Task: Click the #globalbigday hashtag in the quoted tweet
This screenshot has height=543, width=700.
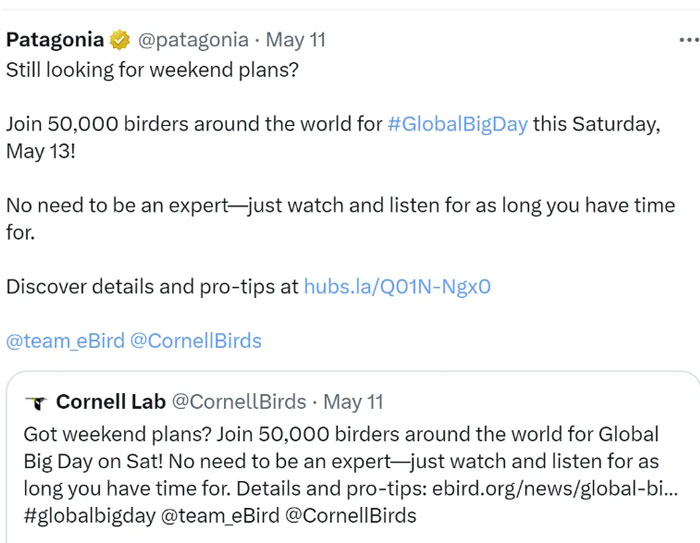Action: 89,516
